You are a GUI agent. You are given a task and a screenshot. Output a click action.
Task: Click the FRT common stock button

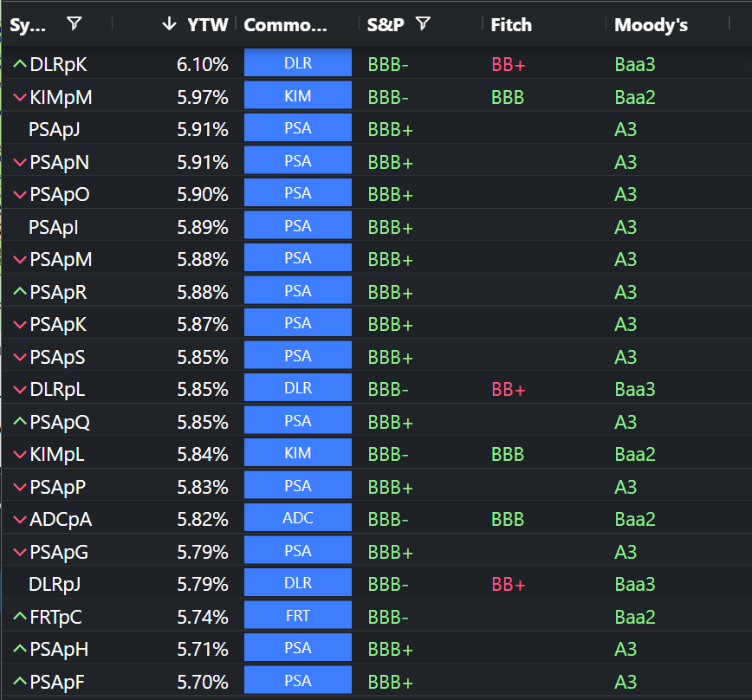pos(298,617)
